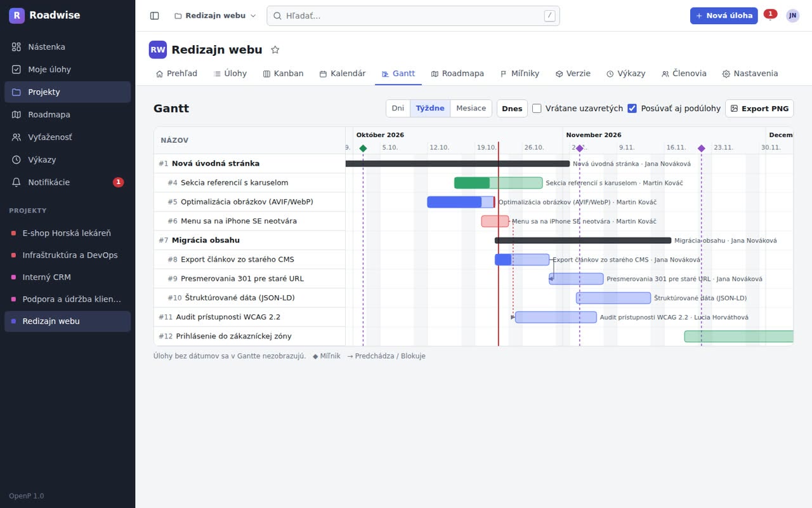Click Export článkov Gantt bar
812x508 pixels.
pos(522,260)
